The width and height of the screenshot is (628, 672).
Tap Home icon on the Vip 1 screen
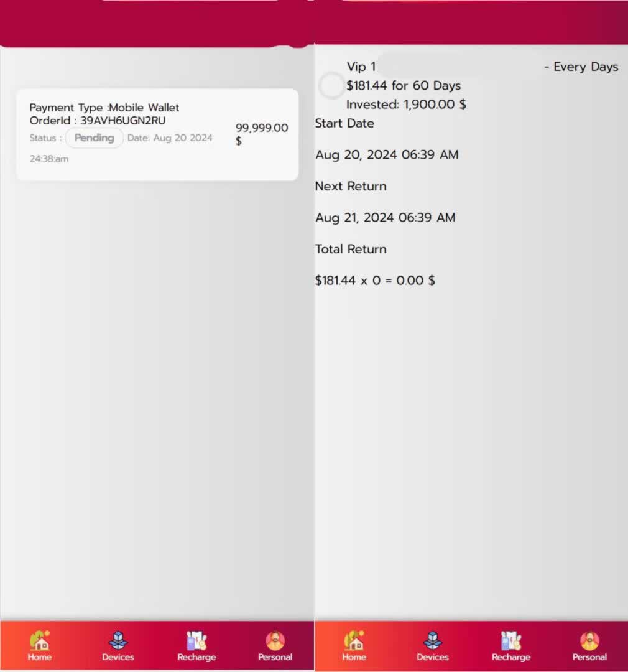(x=354, y=645)
